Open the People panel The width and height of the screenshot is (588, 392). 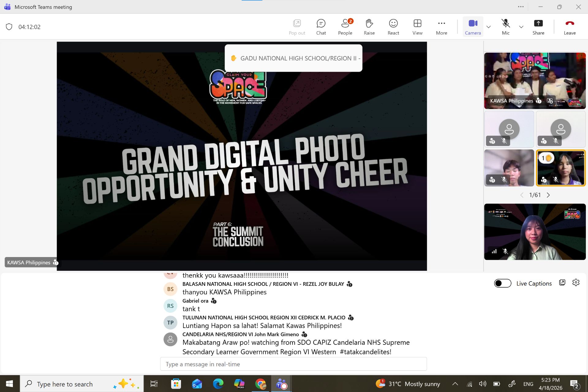pos(345,27)
